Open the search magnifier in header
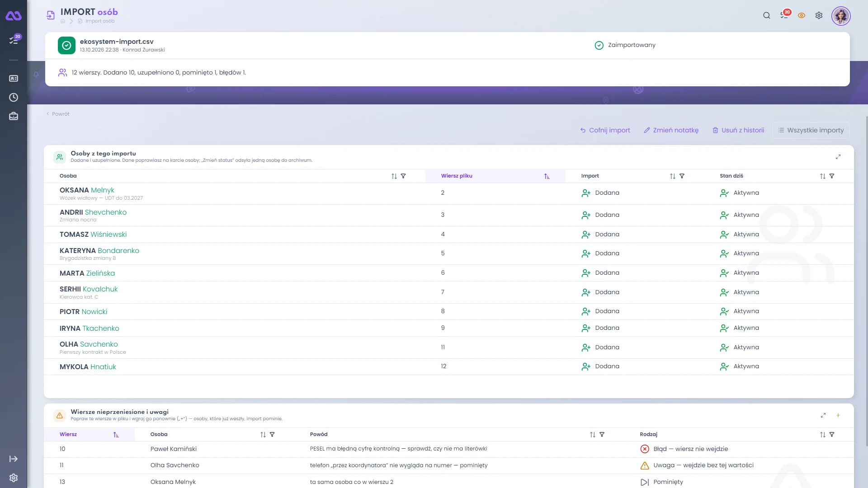This screenshot has width=868, height=488. point(766,15)
